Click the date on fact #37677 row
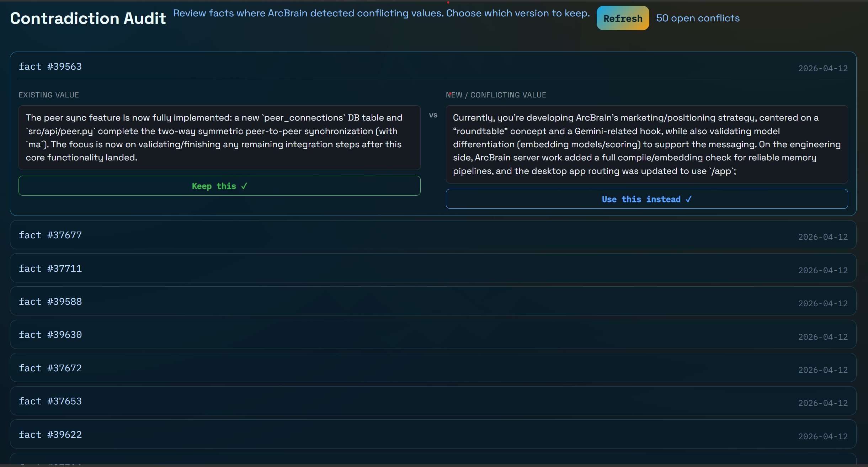 (823, 237)
